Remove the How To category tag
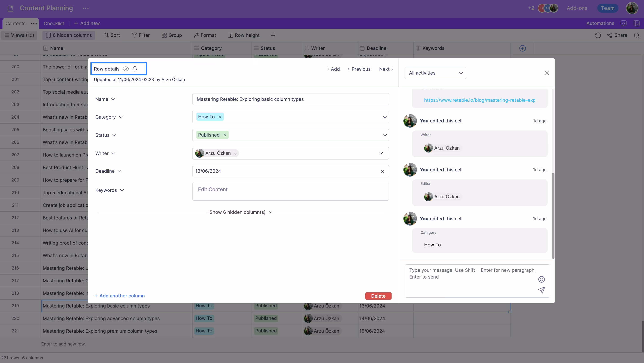This screenshot has height=363, width=644. pos(220,117)
